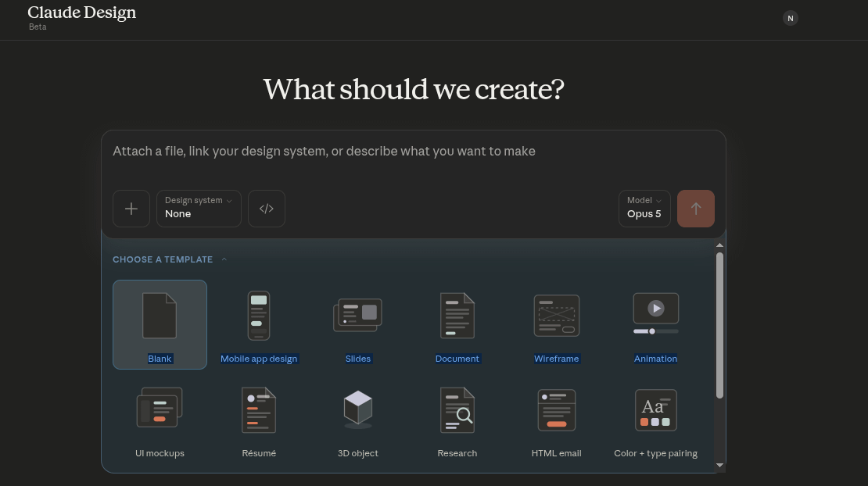This screenshot has height=486, width=868.
Task: Select the Blank template icon
Action: 160,315
